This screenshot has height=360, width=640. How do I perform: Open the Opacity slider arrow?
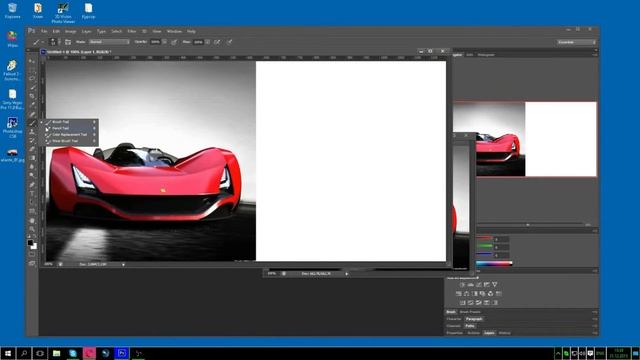pos(164,42)
